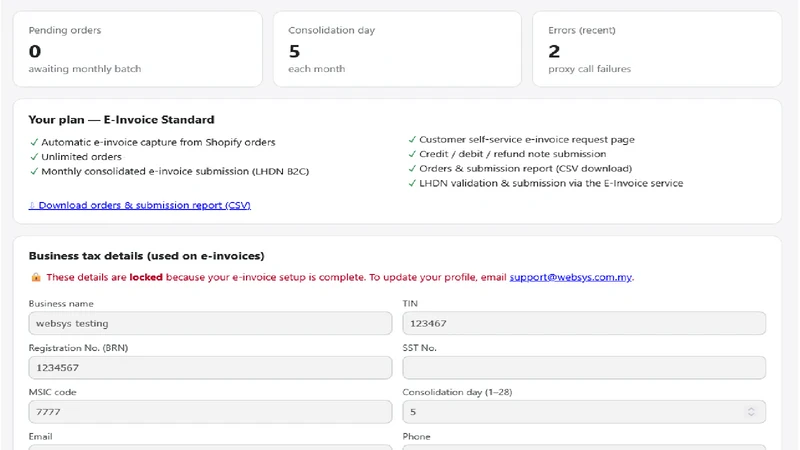Click 'each month' text
Viewport: 800px width, 450px height.
[316, 69]
